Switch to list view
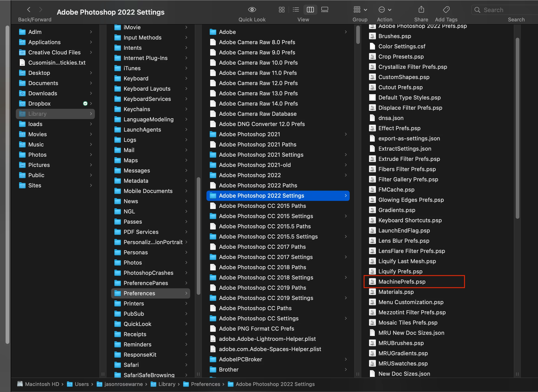 (296, 10)
